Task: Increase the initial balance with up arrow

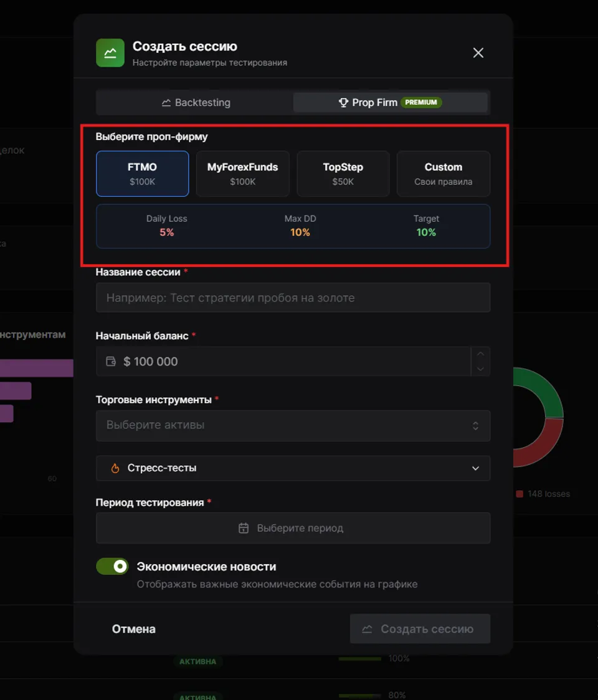Action: 480,354
